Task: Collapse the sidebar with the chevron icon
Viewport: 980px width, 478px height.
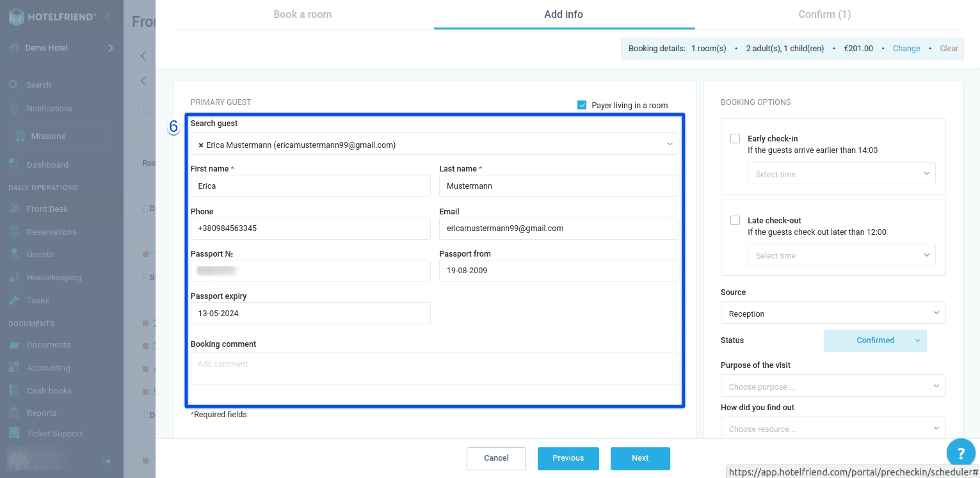Action: [110, 17]
